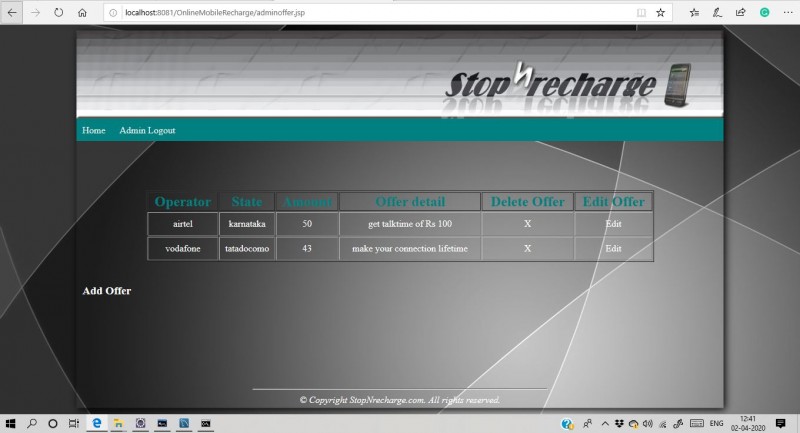Open Windows taskbar search
The height and width of the screenshot is (433, 800).
coord(32,423)
